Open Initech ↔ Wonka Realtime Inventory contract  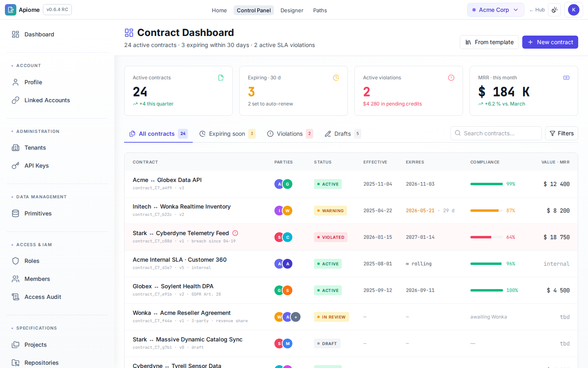(x=182, y=206)
